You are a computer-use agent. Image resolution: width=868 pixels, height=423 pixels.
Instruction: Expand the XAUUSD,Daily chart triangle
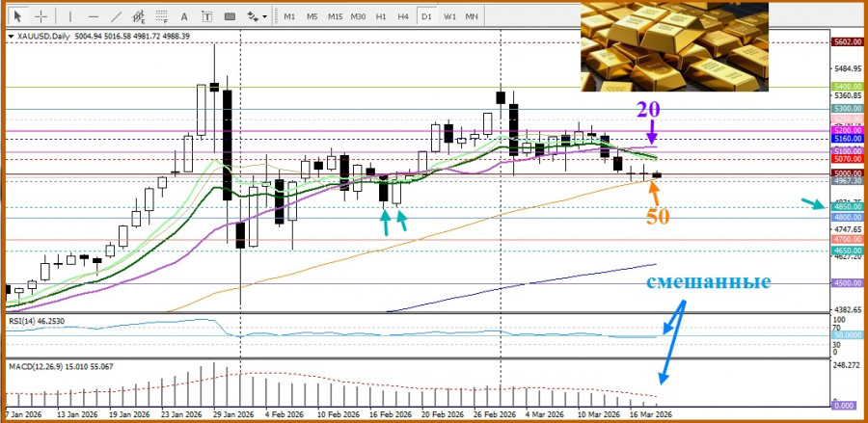(11, 36)
